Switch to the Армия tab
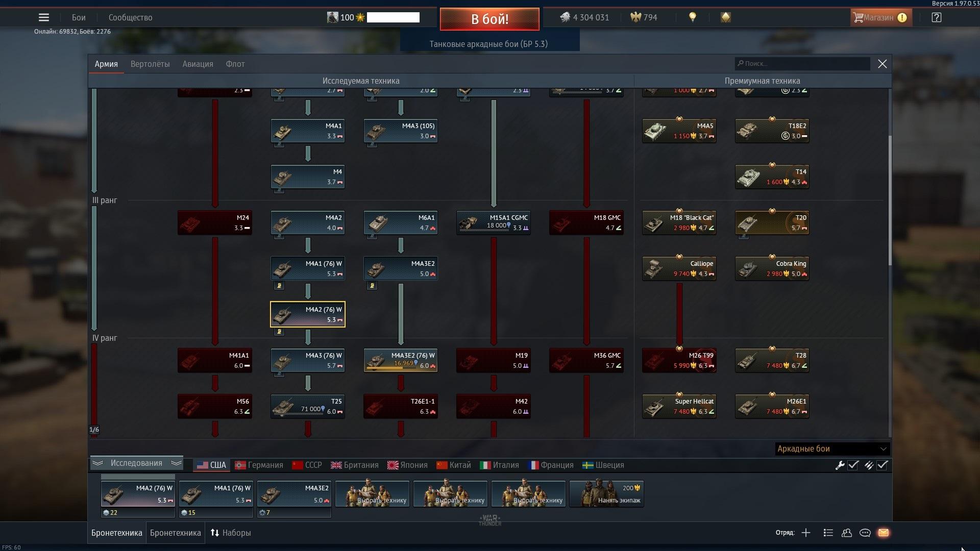 tap(106, 64)
